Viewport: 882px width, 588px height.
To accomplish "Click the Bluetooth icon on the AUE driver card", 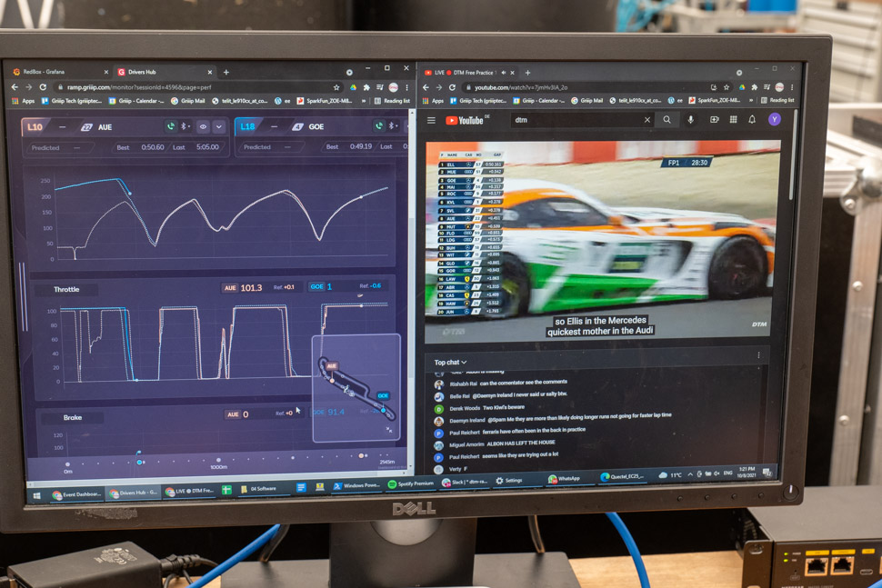I will tap(184, 126).
